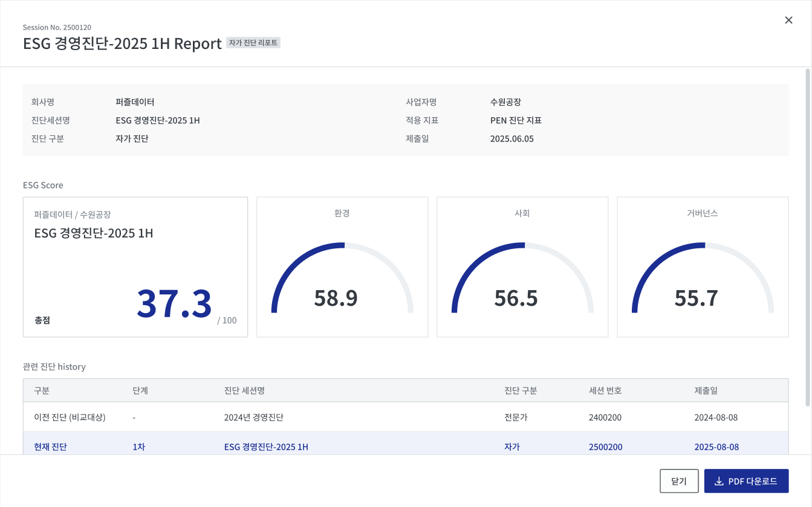Click the 구분 column header

point(42,391)
